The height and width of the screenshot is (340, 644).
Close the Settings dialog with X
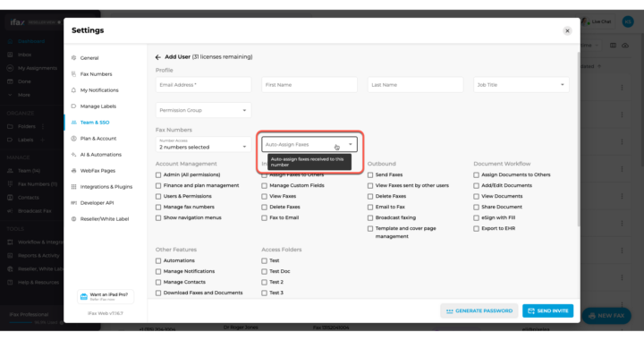click(x=567, y=30)
